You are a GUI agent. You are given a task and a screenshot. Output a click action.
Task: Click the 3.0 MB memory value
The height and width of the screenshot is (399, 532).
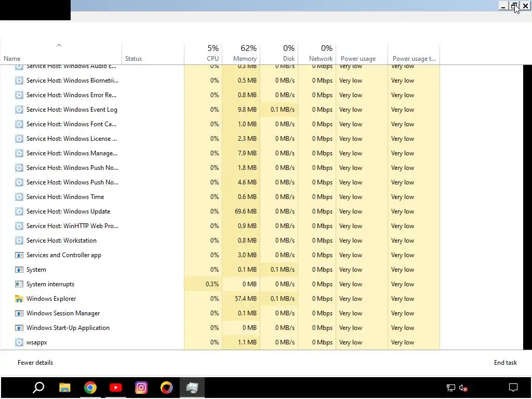(247, 255)
